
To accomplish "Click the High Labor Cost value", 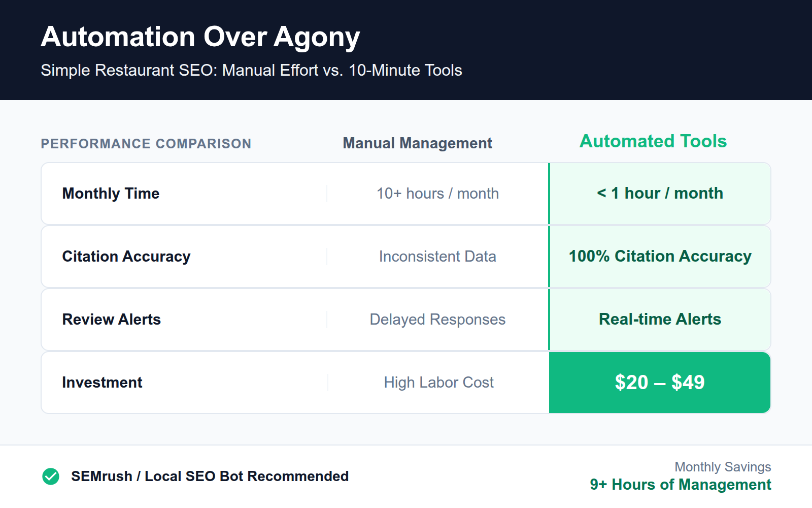I will coord(438,382).
